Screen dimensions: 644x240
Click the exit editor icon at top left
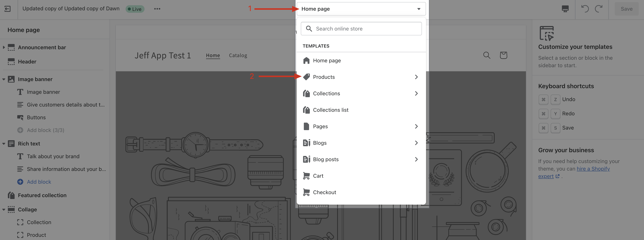pos(7,9)
